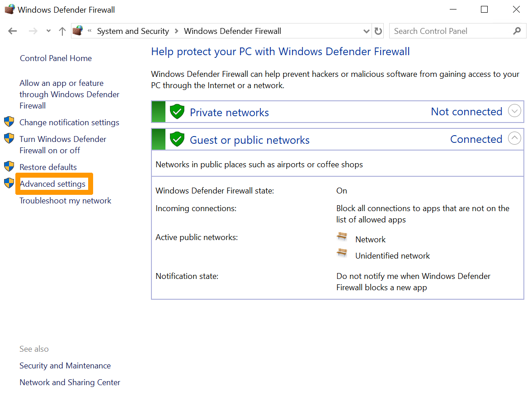The height and width of the screenshot is (396, 532).
Task: Click the shield icon beside Turn Windows Defender Firewall on or off
Action: click(9, 138)
